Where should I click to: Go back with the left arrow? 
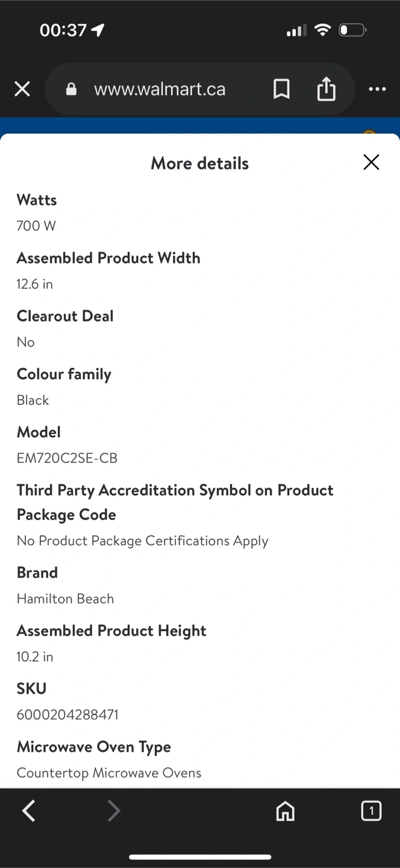point(28,811)
